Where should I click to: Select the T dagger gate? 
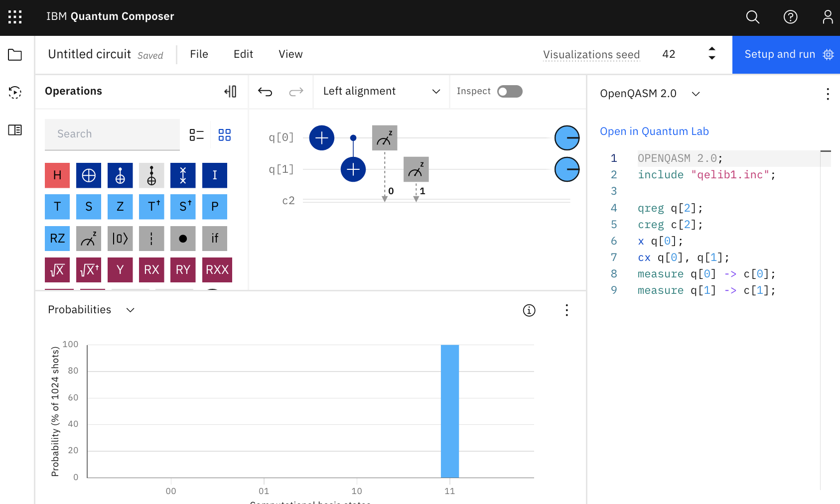tap(151, 207)
